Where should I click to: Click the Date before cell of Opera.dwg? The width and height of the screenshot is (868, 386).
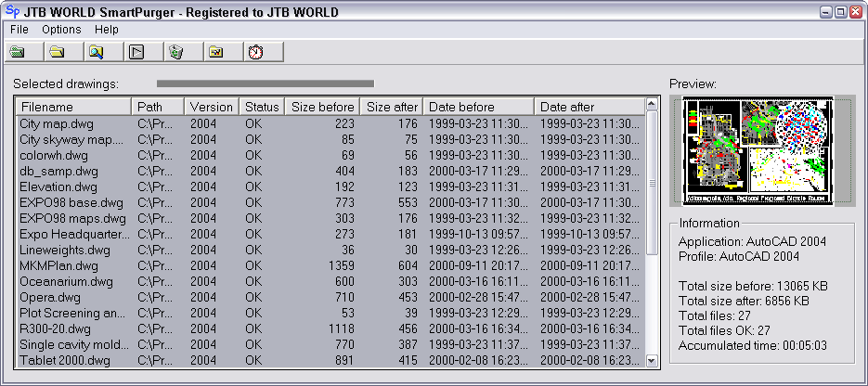tap(478, 298)
